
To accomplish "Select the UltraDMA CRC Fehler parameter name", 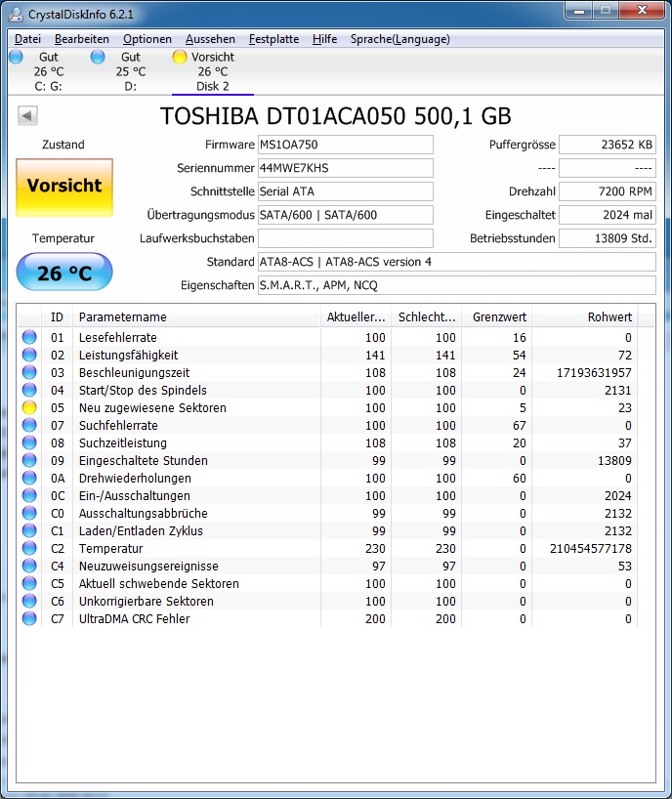I will 134,618.
